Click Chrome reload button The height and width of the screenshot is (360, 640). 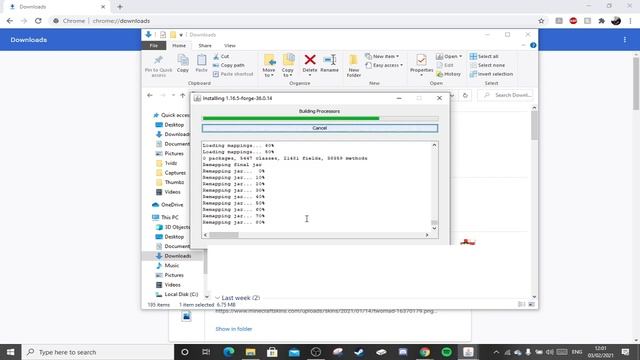coord(38,21)
